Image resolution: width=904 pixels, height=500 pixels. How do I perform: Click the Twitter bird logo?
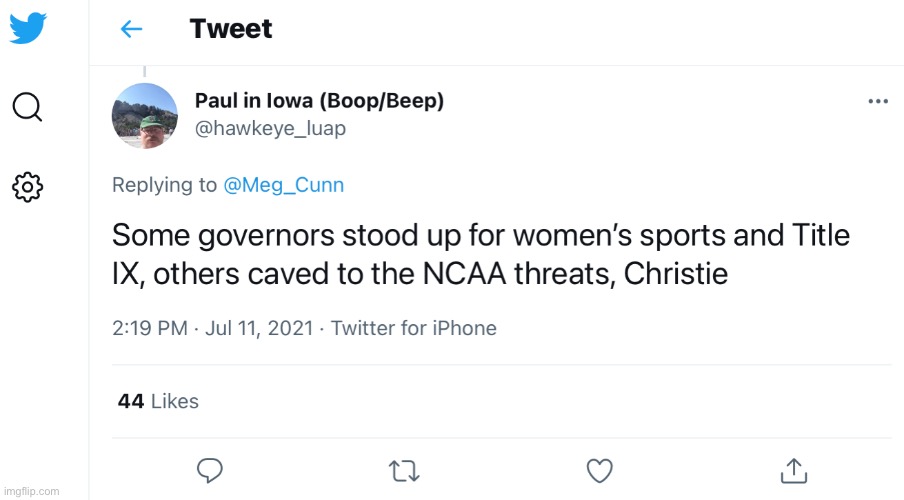point(28,28)
